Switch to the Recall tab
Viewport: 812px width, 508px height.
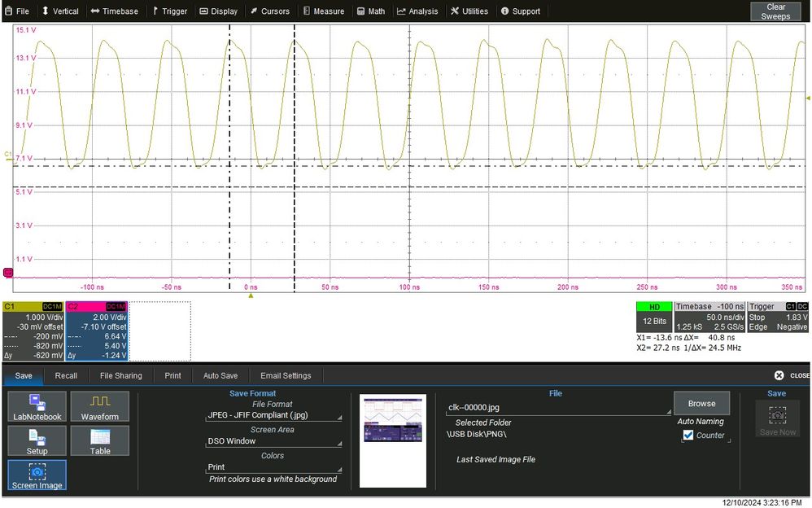(66, 376)
